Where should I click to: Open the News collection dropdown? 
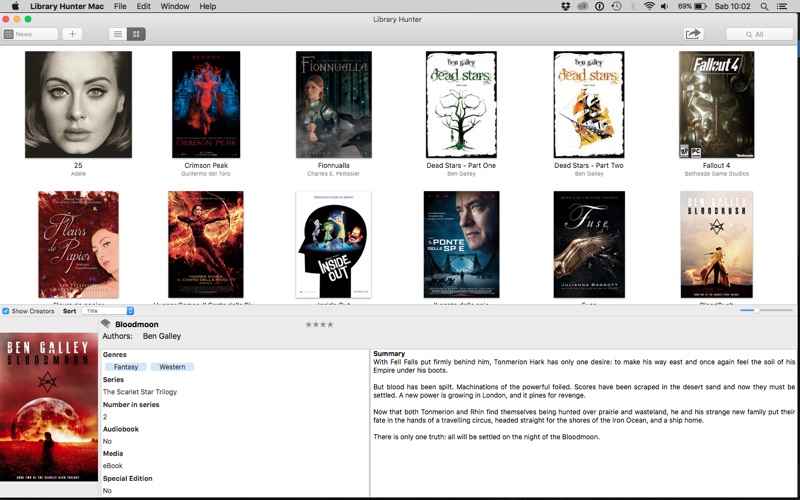point(30,34)
